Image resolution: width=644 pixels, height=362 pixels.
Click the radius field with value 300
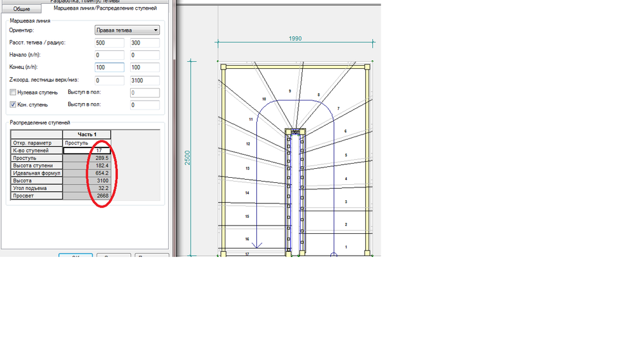[x=144, y=43]
